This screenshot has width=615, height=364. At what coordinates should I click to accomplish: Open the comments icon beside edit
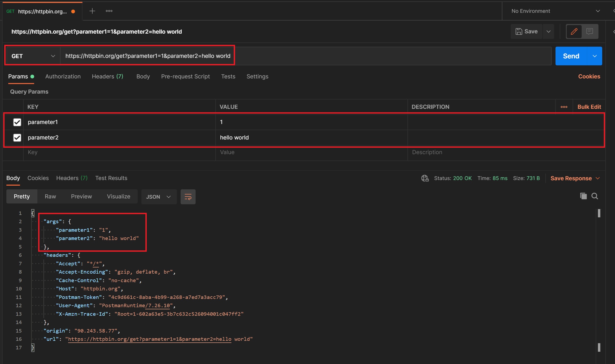coord(590,31)
